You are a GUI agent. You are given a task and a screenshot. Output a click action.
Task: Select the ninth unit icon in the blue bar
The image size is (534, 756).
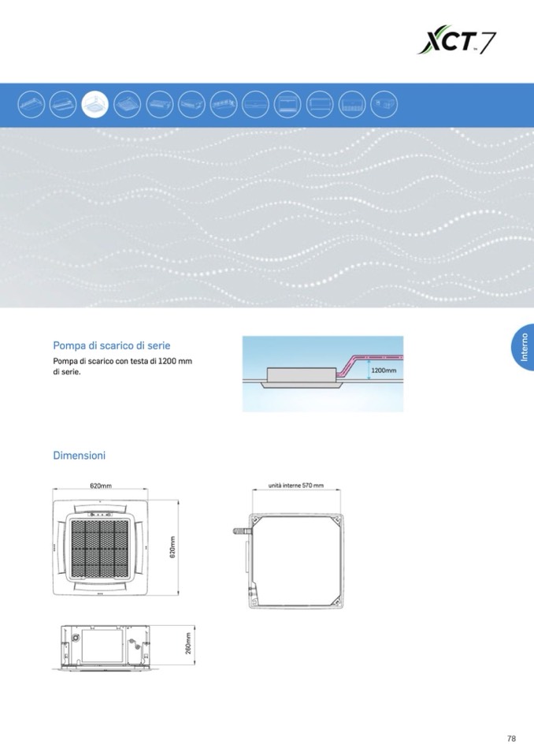[x=287, y=104]
